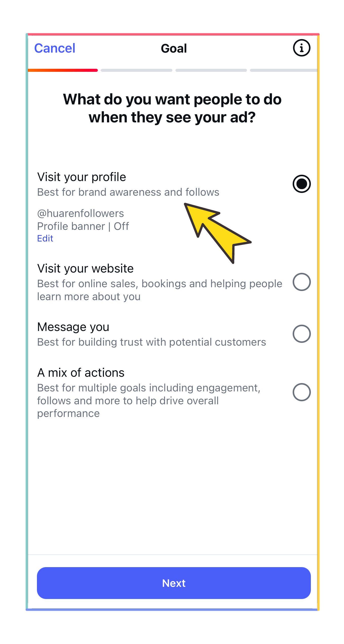Viewport: 344px width, 644px height.
Task: Click the fourth gray progress segment
Action: (284, 70)
